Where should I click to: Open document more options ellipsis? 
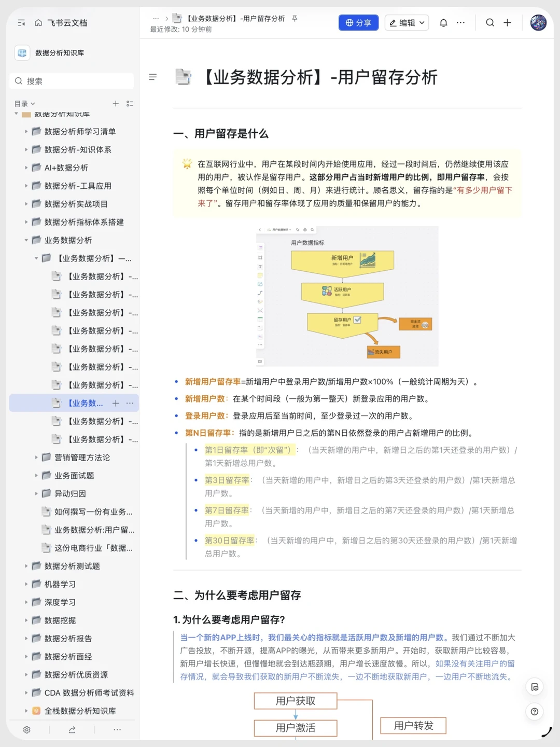(460, 23)
